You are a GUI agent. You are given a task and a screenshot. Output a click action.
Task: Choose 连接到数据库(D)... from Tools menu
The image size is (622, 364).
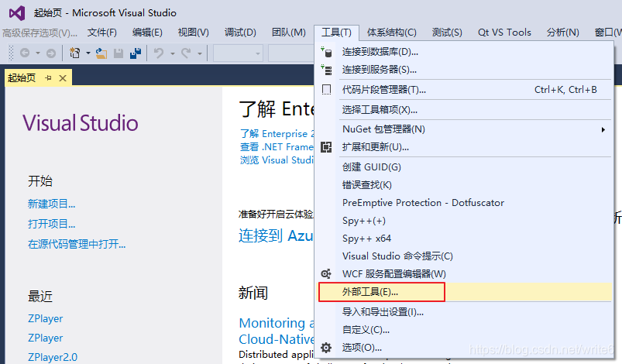point(464,52)
